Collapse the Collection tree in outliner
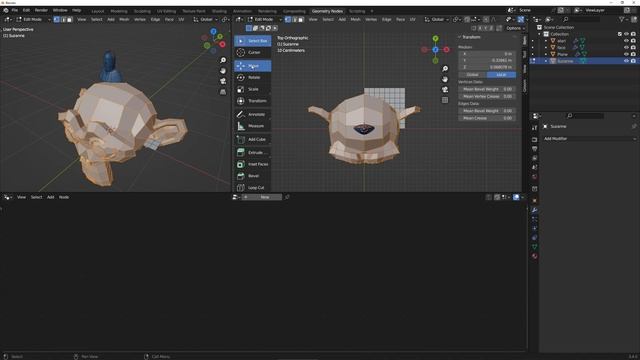Screen dimensions: 640x360 [539, 34]
